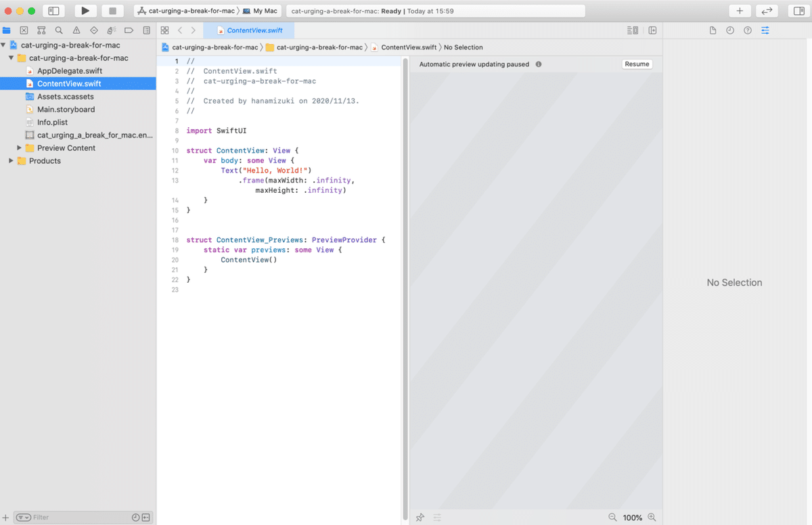Select the Project navigator folder icon
This screenshot has width=812, height=525.
(7, 30)
